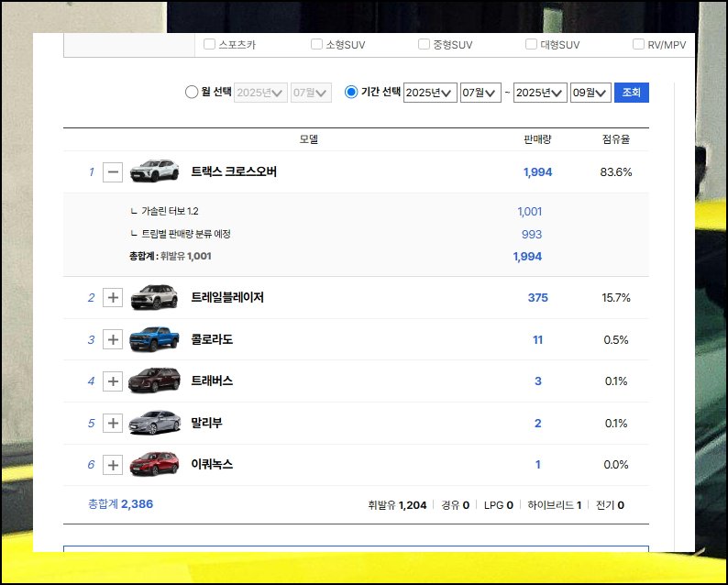The image size is (728, 585).
Task: Click the 휘발유 1,204 fuel total
Action: click(x=397, y=505)
